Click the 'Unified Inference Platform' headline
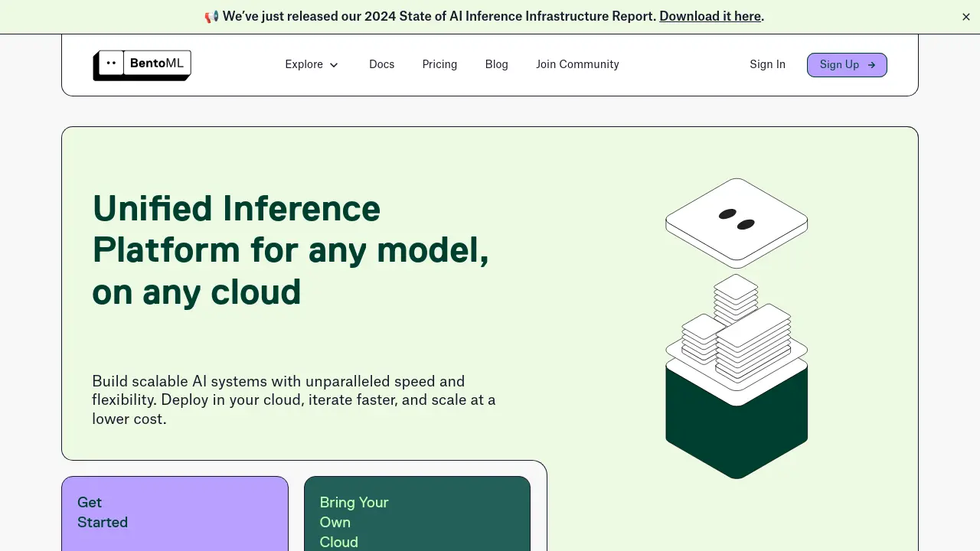This screenshot has width=980, height=551. [x=290, y=250]
